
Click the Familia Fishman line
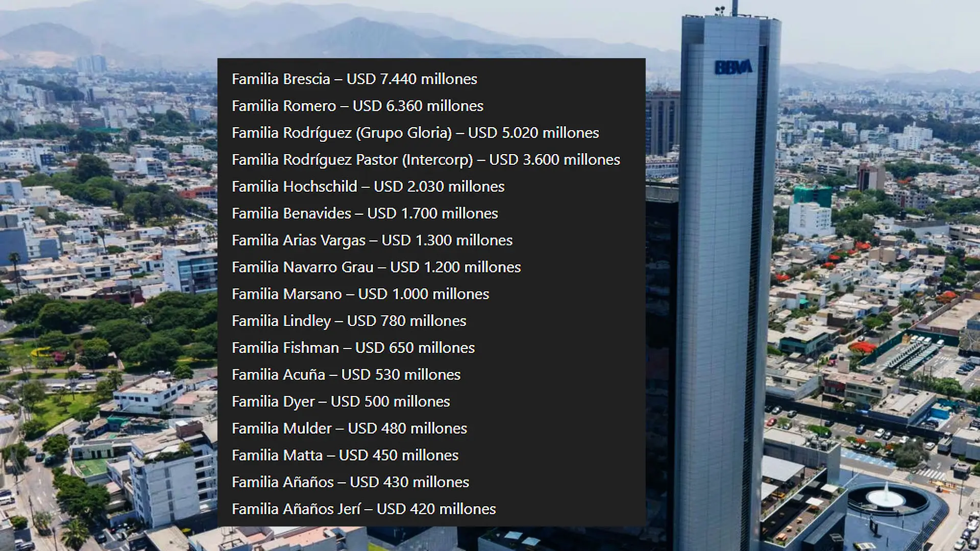click(353, 348)
